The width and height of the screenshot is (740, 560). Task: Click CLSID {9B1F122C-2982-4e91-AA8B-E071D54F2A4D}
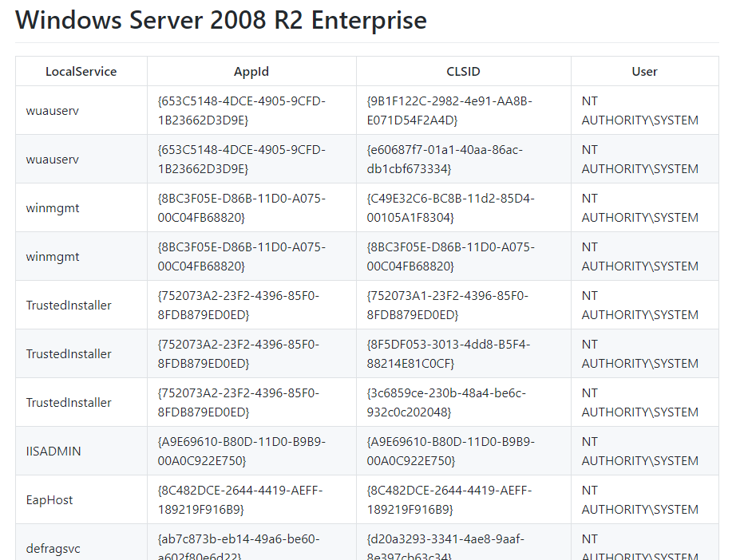[449, 111]
